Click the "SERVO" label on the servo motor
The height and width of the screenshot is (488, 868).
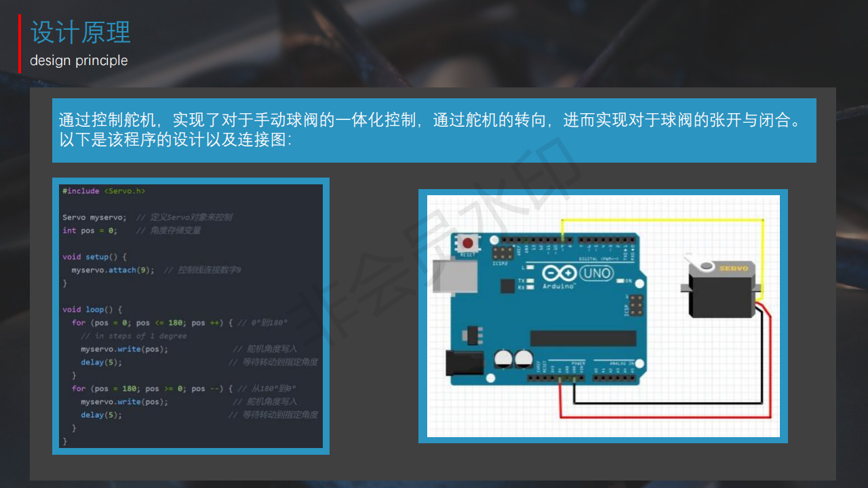coord(733,269)
